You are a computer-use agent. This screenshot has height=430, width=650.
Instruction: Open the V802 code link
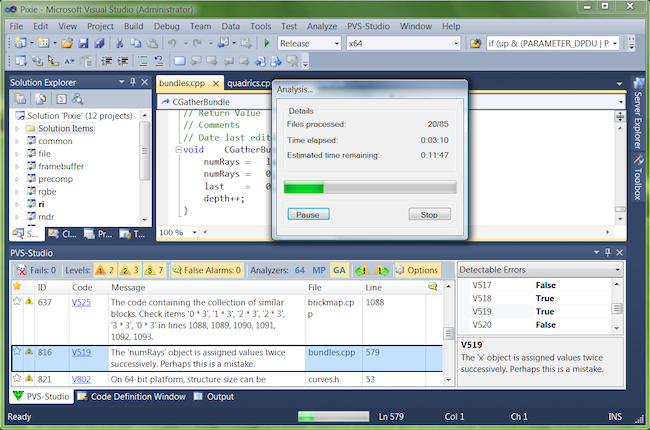coord(81,379)
